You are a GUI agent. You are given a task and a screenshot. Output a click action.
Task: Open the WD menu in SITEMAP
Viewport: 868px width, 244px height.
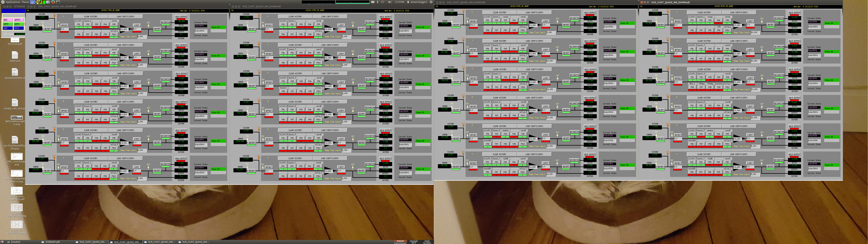coord(8,28)
